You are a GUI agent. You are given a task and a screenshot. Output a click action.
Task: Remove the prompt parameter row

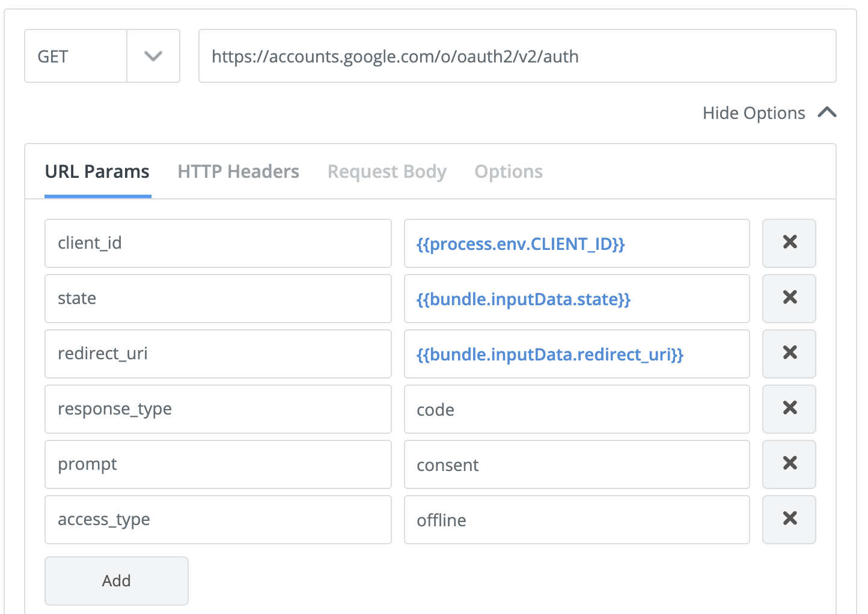pyautogui.click(x=789, y=464)
